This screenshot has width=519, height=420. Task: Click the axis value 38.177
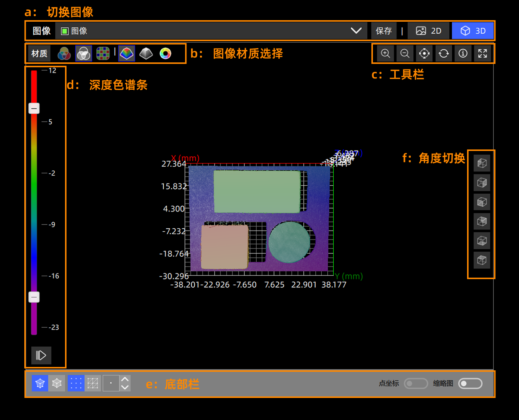(x=334, y=285)
